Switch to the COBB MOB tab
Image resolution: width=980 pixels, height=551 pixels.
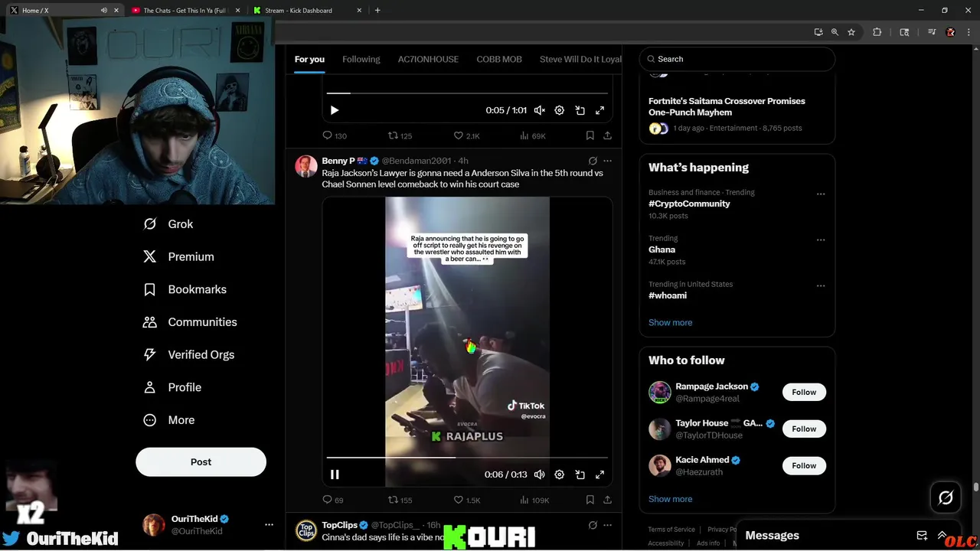click(x=499, y=59)
